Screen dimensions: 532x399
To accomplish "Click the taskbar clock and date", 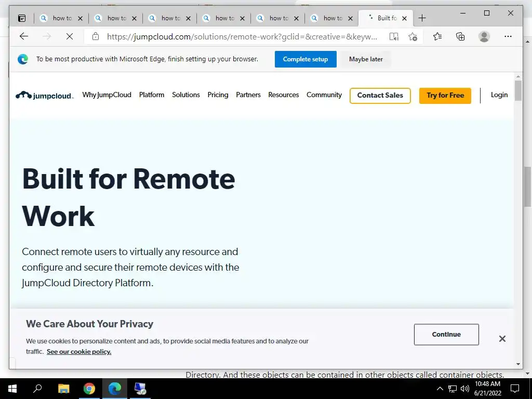I will click(x=487, y=389).
